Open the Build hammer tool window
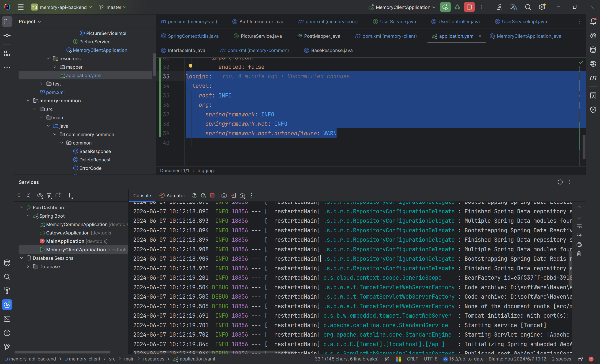 click(x=7, y=290)
